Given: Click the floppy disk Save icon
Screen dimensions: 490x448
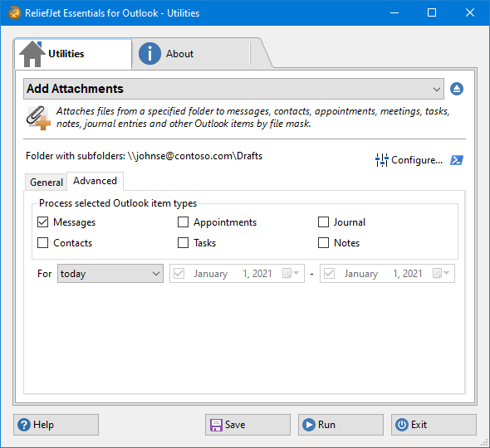Looking at the screenshot, I should click(216, 425).
